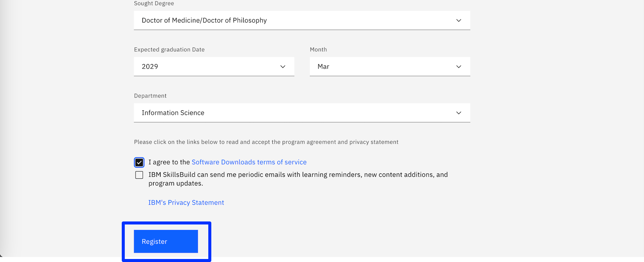Open IBM's Privacy Statement link
Image resolution: width=644 pixels, height=262 pixels.
[186, 203]
